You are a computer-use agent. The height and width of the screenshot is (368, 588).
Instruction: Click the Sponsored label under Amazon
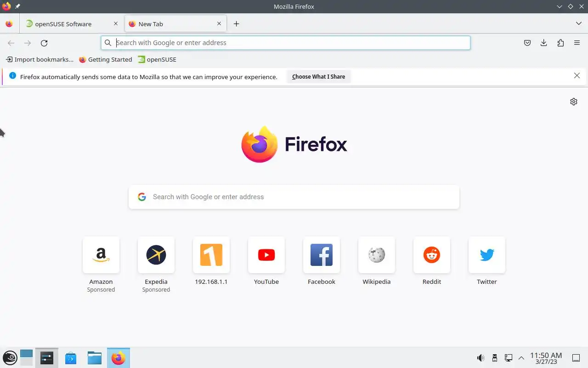[101, 290]
